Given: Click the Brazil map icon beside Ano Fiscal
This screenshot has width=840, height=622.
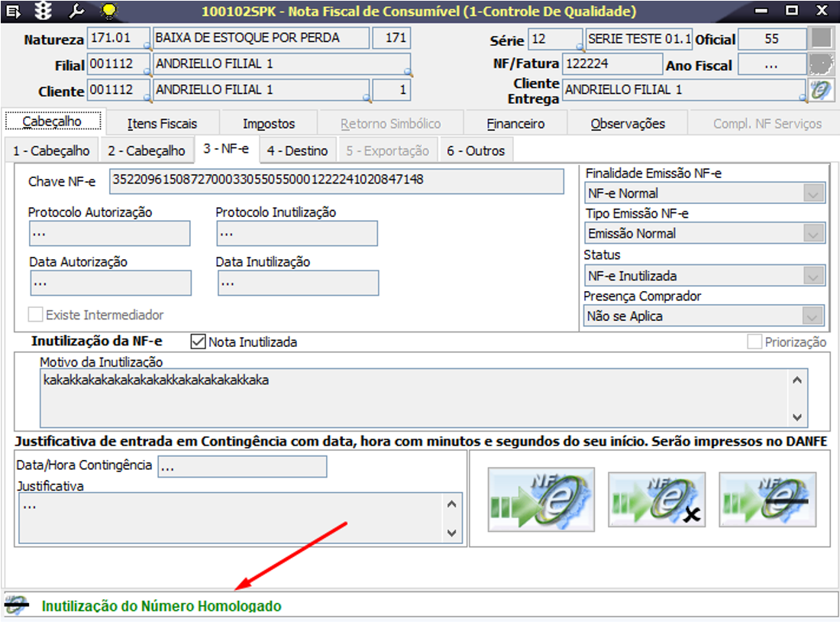Looking at the screenshot, I should [821, 64].
